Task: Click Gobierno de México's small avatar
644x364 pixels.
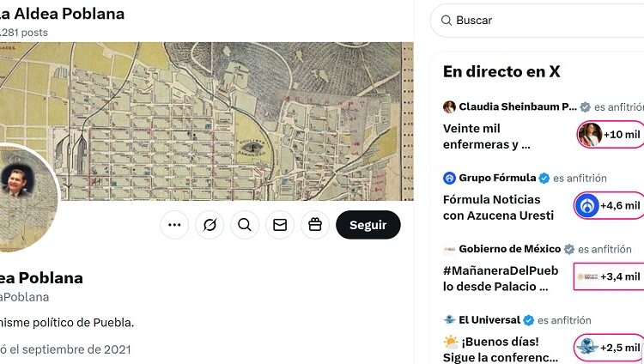Action: tap(449, 249)
